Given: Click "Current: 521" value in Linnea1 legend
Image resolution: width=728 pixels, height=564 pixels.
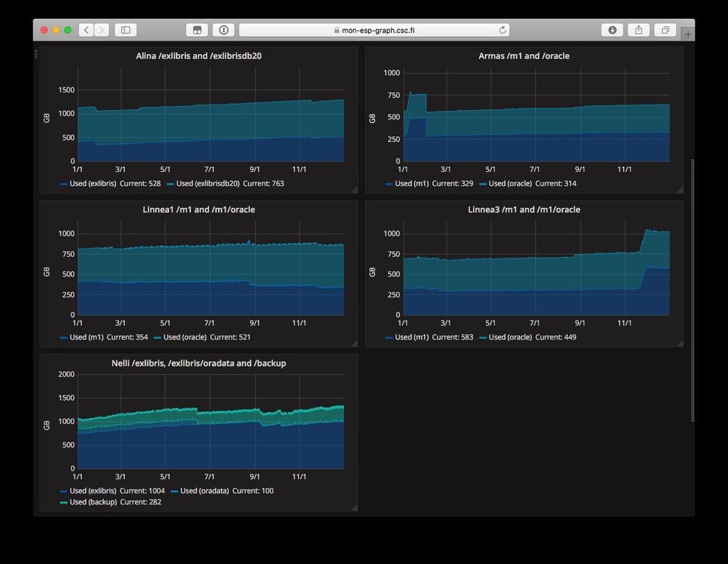Looking at the screenshot, I should coord(230,337).
